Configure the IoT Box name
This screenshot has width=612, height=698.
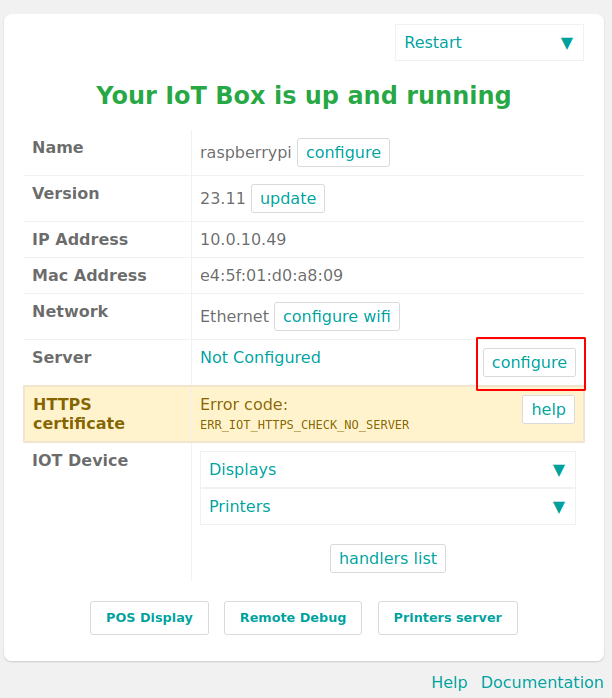pyautogui.click(x=343, y=153)
